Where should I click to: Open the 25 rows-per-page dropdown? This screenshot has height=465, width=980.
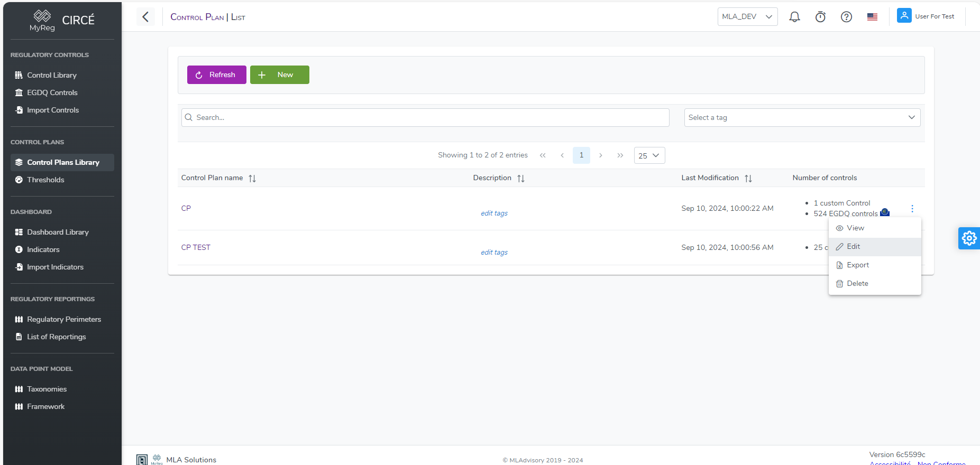click(x=649, y=155)
